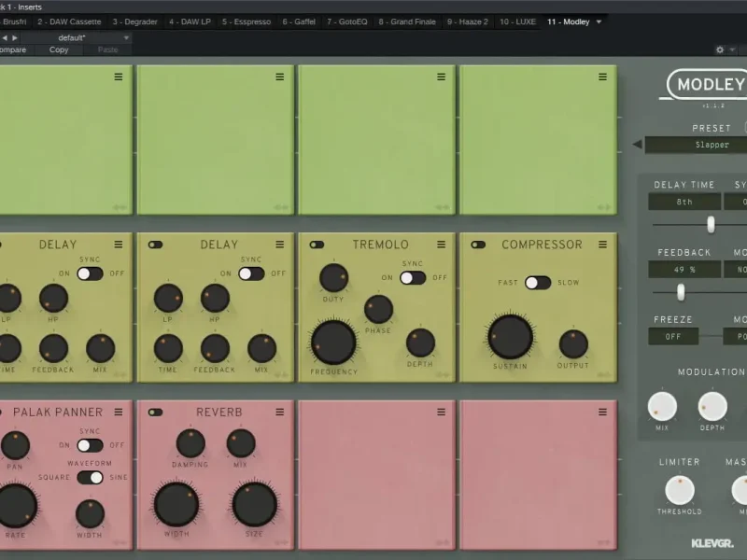Open the Slapper preset selector
Image resolution: width=747 pixels, height=560 pixels.
point(697,145)
